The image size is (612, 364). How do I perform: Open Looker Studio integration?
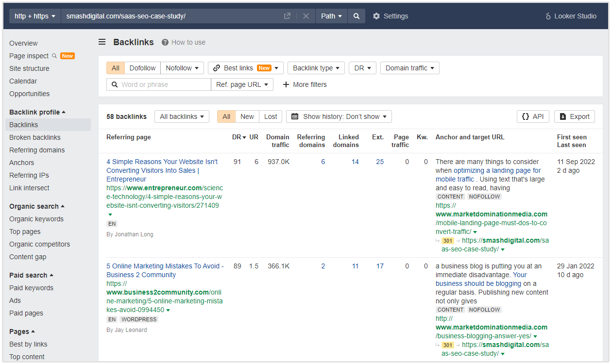tap(571, 16)
